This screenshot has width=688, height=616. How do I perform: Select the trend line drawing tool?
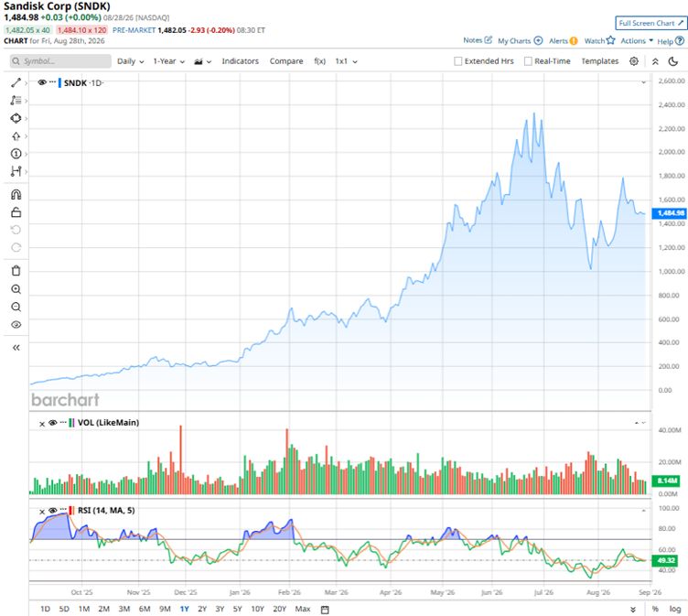[x=16, y=82]
